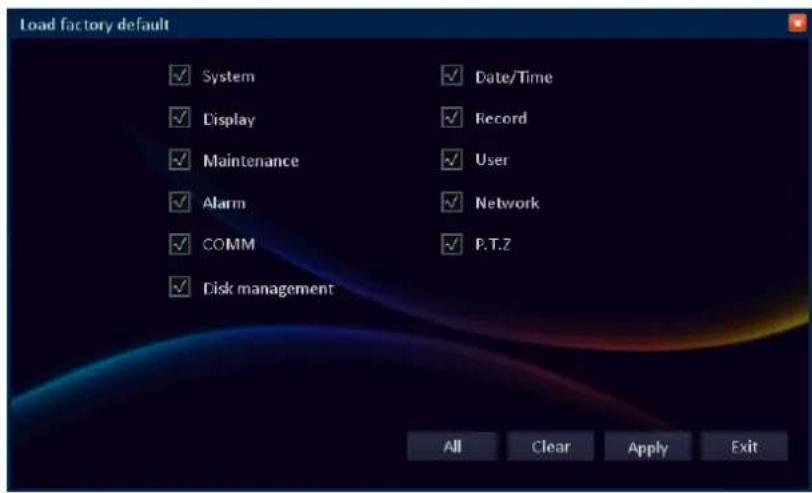Toggle the Network checkbox

[452, 202]
